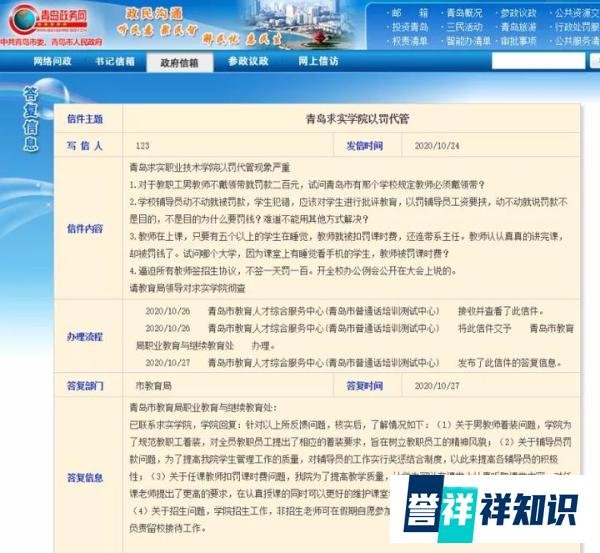Screen dimensions: 600x553
Task: Open the 公共服务清单 link
Action: click(577, 41)
